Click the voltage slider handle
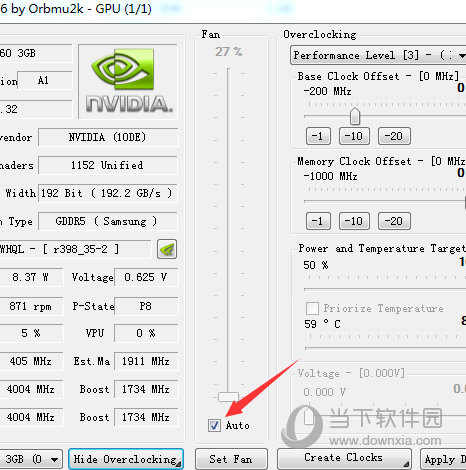The width and height of the screenshot is (466, 470). click(x=309, y=416)
